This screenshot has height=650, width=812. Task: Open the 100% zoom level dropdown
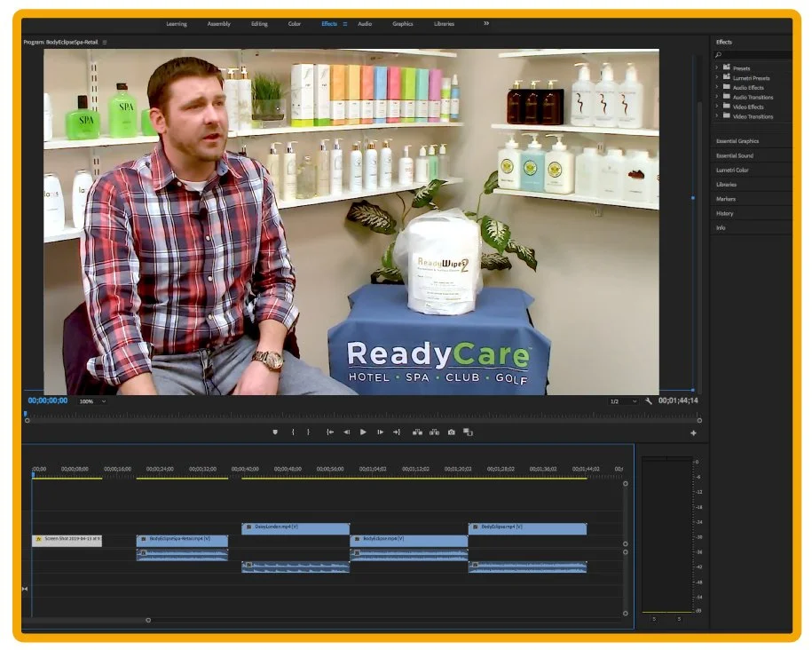(92, 401)
